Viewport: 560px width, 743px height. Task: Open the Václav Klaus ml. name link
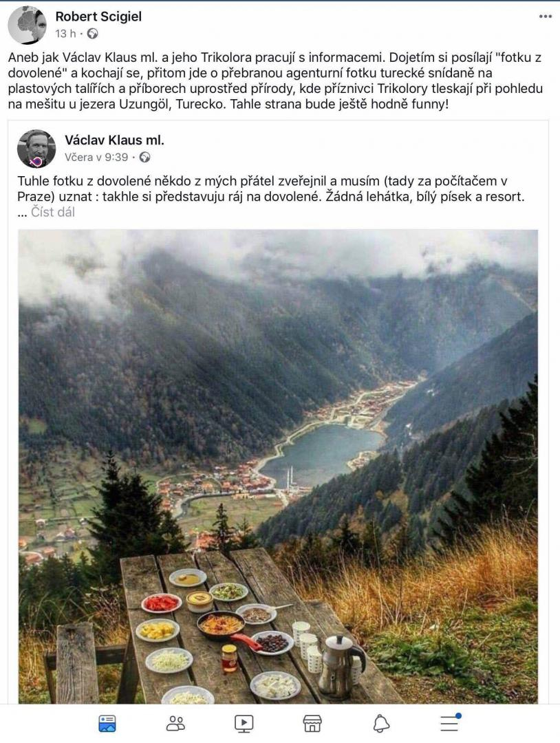[x=114, y=140]
